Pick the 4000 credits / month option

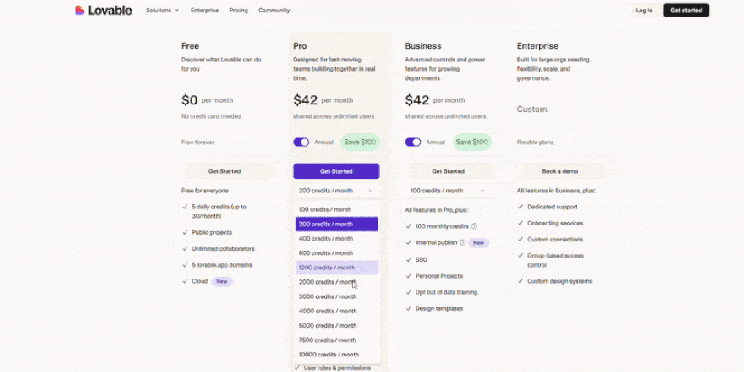click(336, 311)
